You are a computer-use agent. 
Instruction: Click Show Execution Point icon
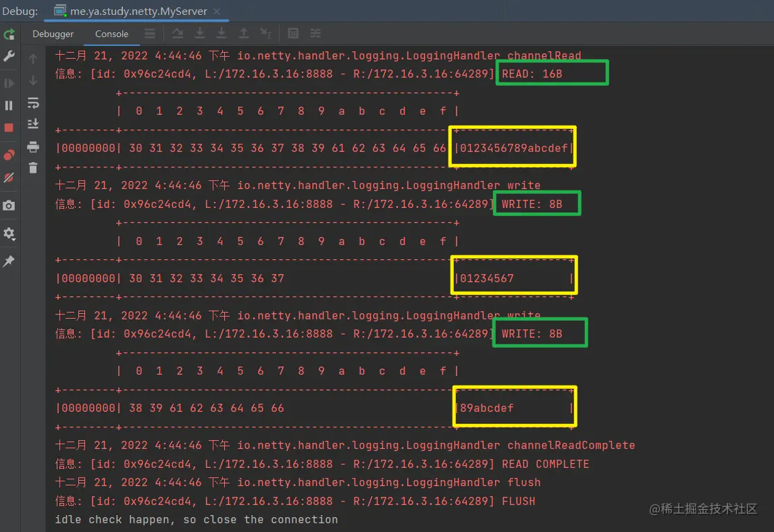point(150,34)
